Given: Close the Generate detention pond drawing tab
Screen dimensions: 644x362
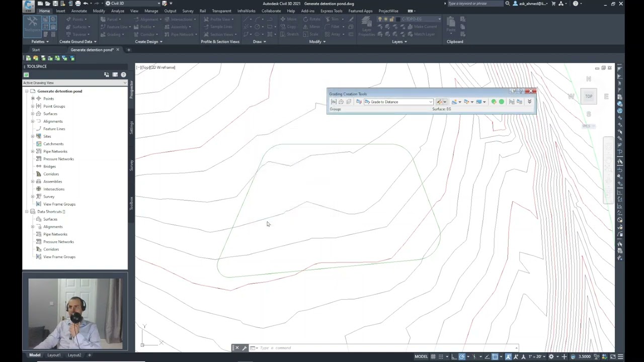Looking at the screenshot, I should [x=118, y=50].
